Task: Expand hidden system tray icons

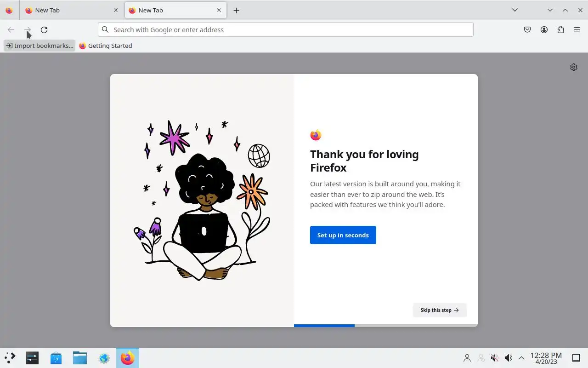Action: tap(521, 358)
